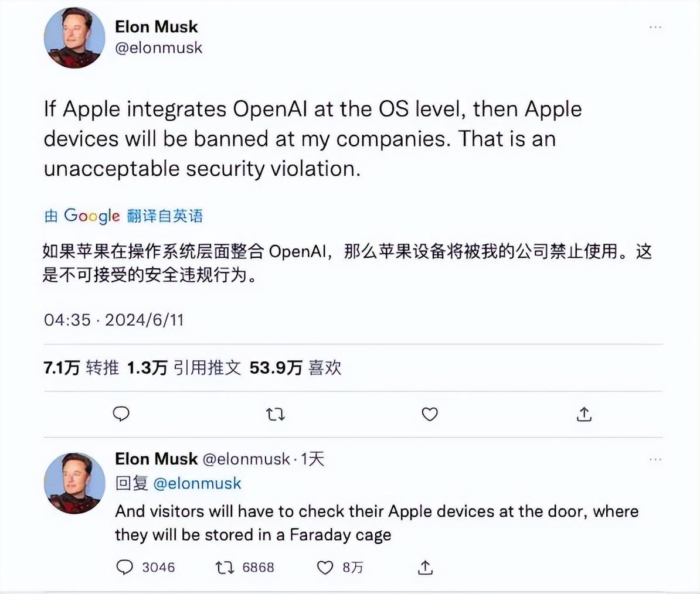
Task: View the 7.1万 retweets list
Action: tap(81, 367)
